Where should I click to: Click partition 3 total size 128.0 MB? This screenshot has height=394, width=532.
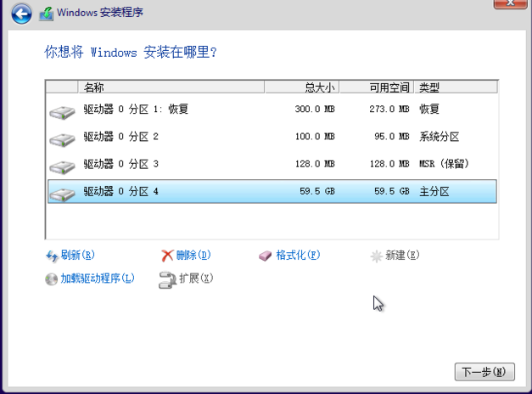tap(315, 164)
